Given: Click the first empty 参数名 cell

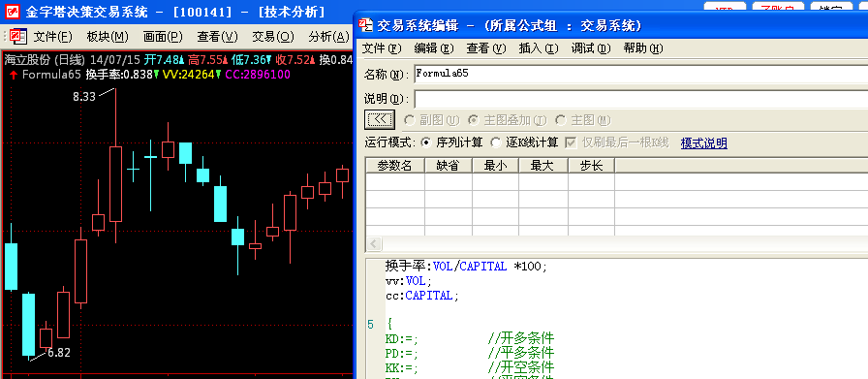Looking at the screenshot, I should [x=394, y=181].
